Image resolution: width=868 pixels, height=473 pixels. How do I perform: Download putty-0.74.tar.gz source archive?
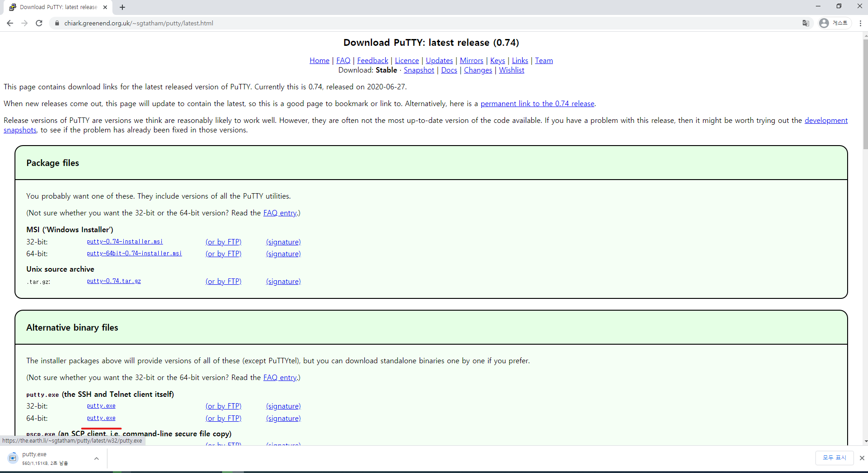pyautogui.click(x=114, y=281)
